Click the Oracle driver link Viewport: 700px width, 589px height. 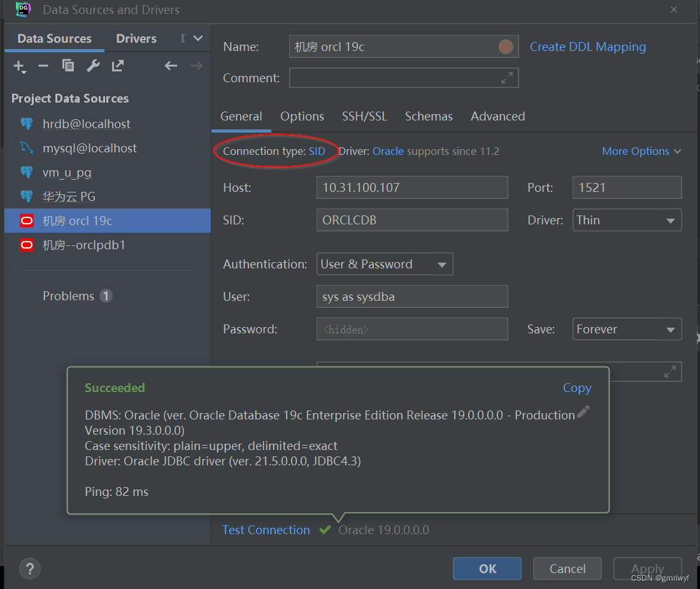click(388, 152)
